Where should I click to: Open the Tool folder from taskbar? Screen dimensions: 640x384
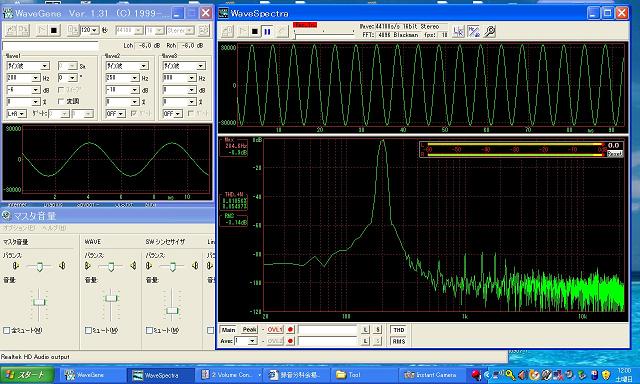tap(364, 375)
